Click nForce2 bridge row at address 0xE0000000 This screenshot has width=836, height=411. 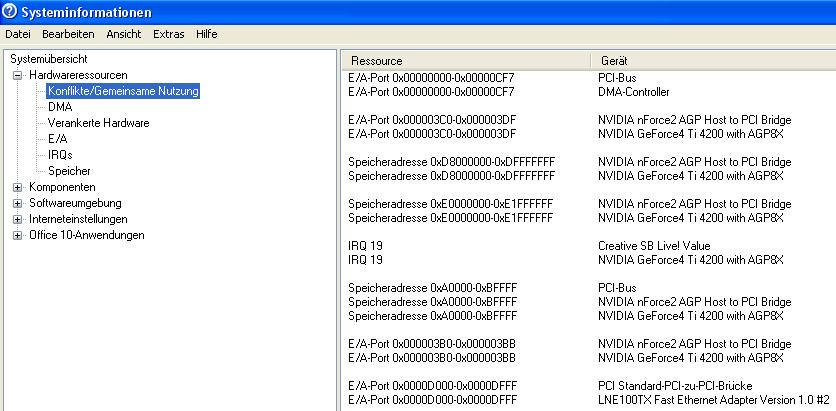pos(589,204)
